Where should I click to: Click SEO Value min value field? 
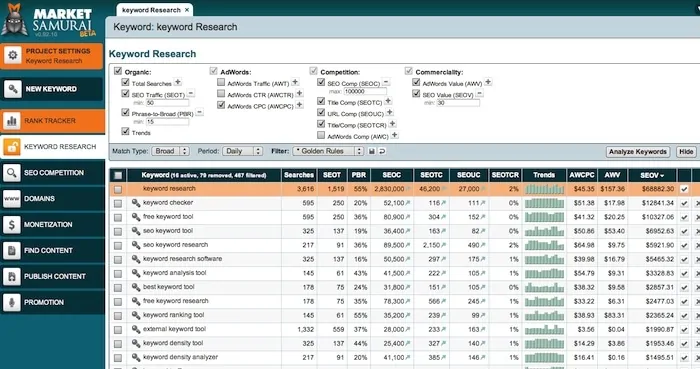click(458, 103)
